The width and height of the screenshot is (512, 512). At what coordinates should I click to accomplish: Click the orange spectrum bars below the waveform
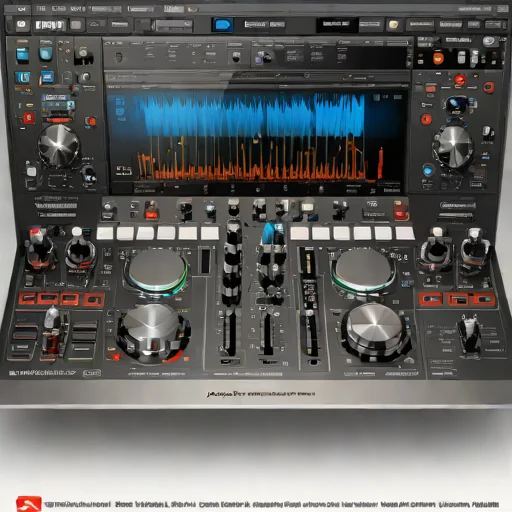252,163
